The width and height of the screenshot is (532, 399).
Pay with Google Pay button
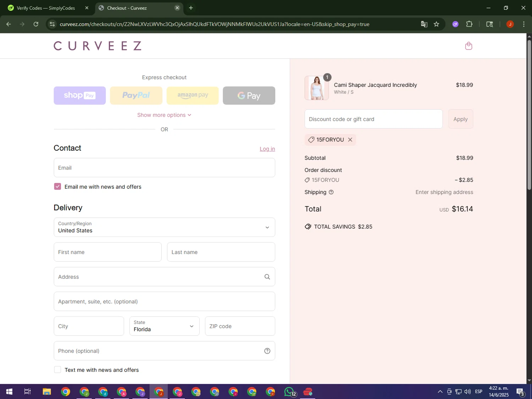(249, 95)
